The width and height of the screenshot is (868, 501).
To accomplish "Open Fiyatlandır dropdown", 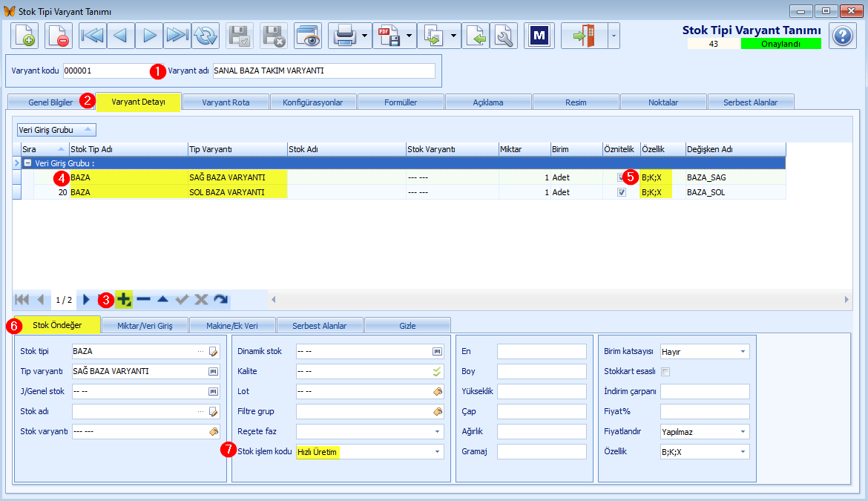I will point(743,432).
